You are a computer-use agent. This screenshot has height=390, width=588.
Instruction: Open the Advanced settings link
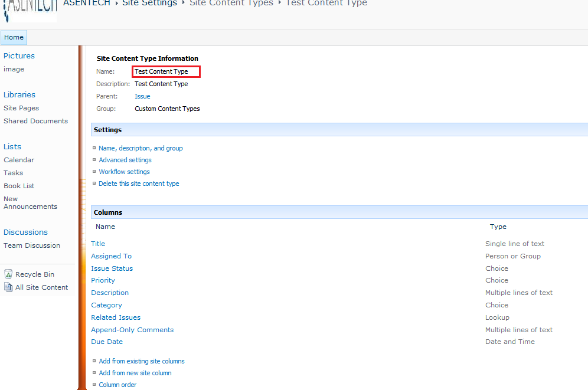click(x=125, y=160)
